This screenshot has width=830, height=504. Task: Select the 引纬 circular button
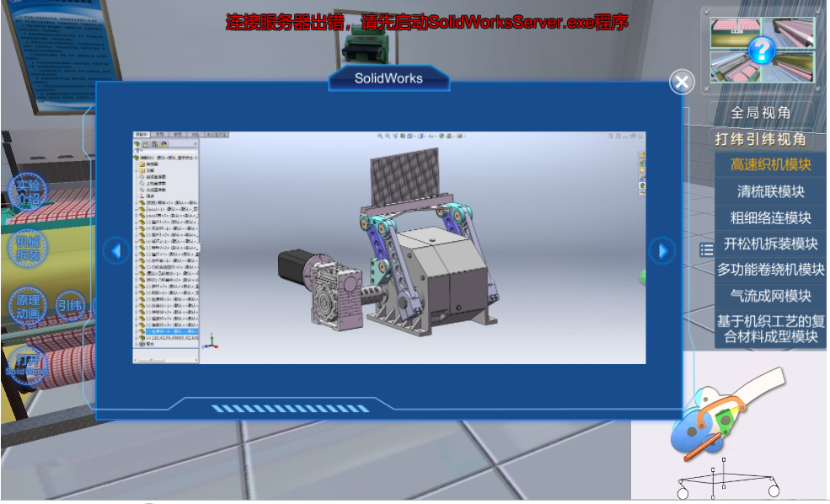click(70, 306)
